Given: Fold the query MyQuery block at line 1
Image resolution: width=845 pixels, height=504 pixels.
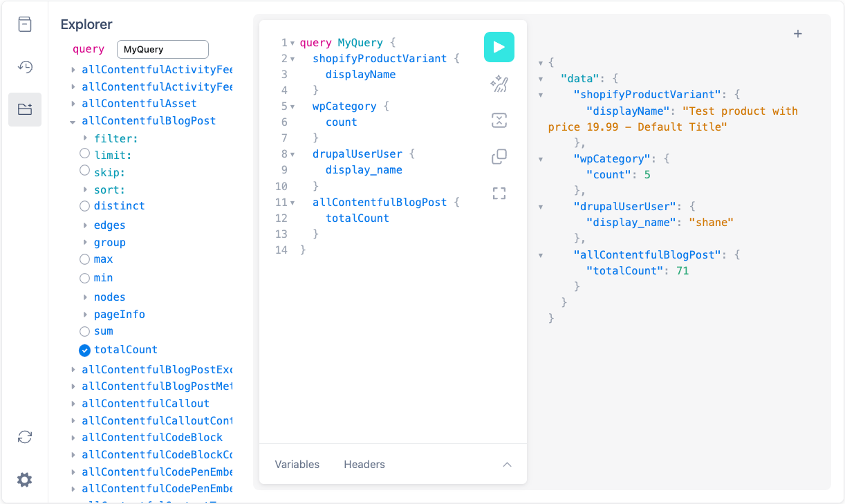Looking at the screenshot, I should (292, 43).
